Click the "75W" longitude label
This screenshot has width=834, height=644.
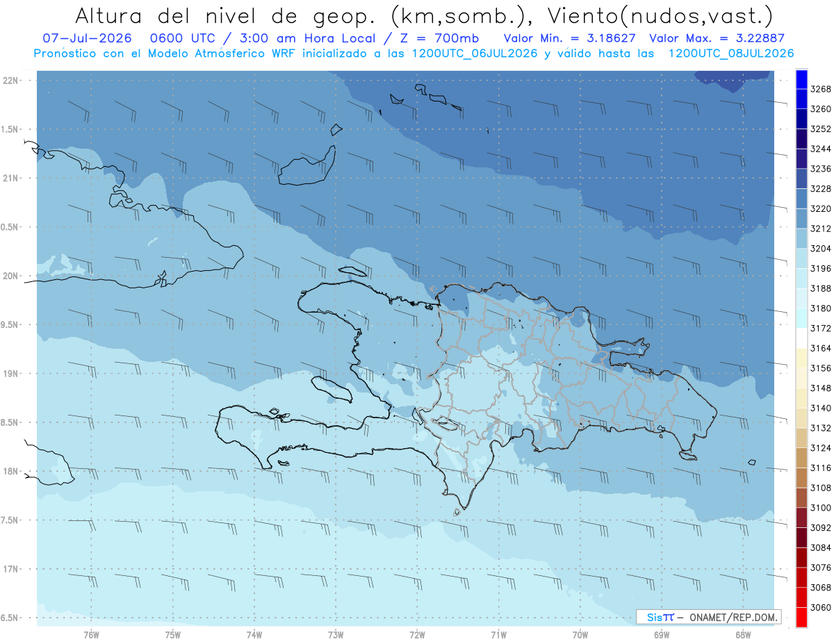[173, 634]
